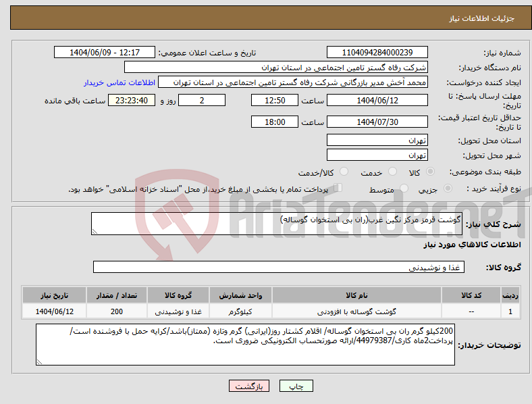This screenshot has width=532, height=404.
Task: Click the بازگشت (back) button
Action: coord(249,386)
